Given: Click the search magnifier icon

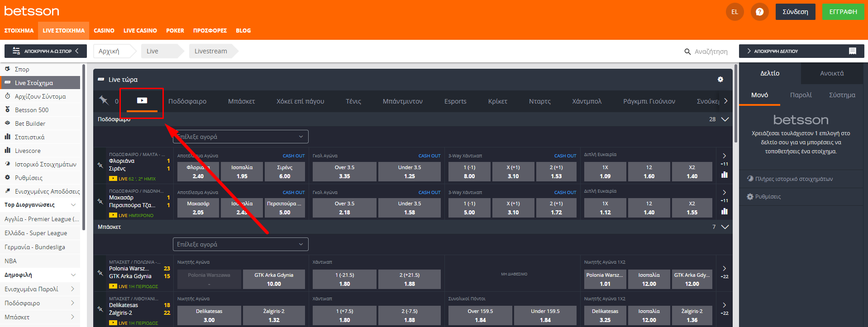Looking at the screenshot, I should click(687, 52).
